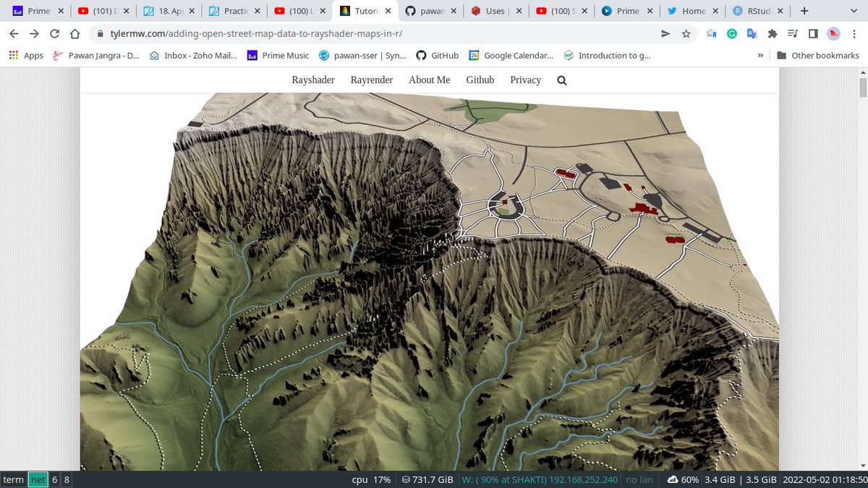Close the 18. App tab
Viewport: 868px width, 488px height.
click(x=192, y=11)
